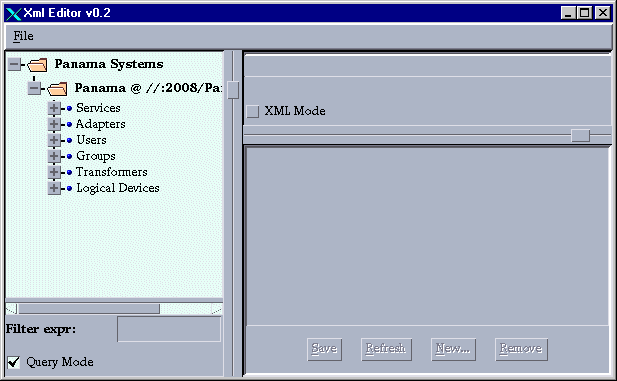The height and width of the screenshot is (381, 617).
Task: Click the Xml Editor title bar icon
Action: pos(13,14)
